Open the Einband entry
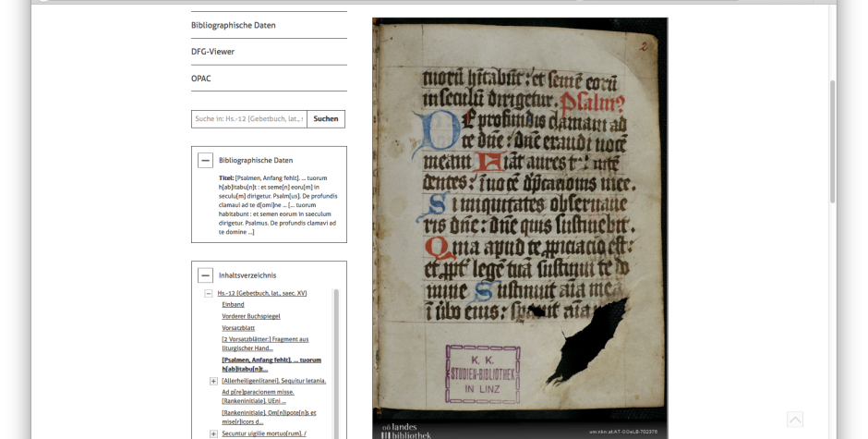This screenshot has height=439, width=868. (233, 304)
